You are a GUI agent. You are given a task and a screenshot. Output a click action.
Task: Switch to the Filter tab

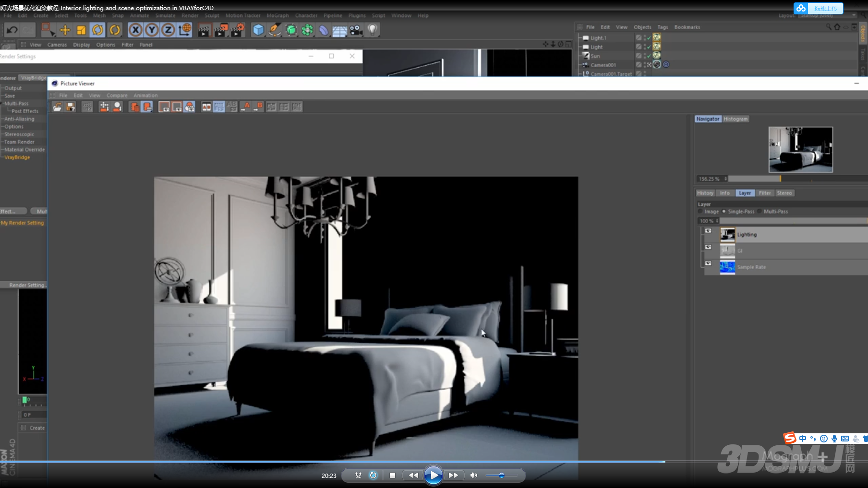tap(765, 193)
